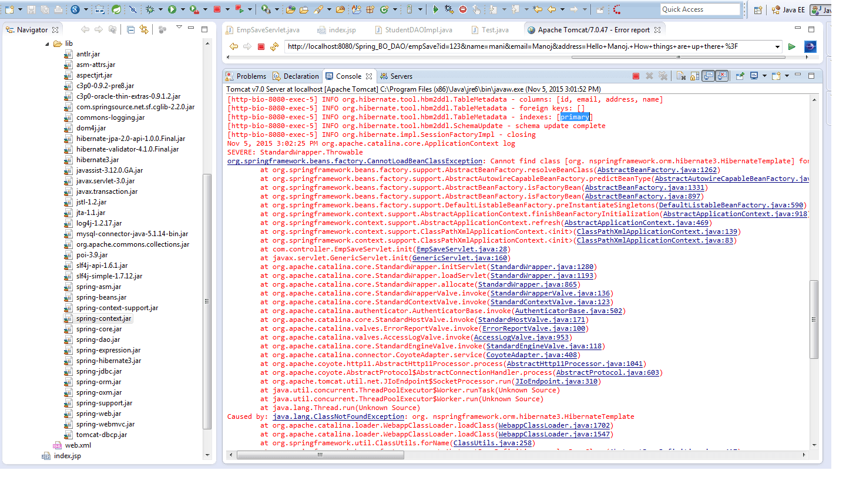Click the Collapse All icon in Navigator
Image resolution: width=846 pixels, height=504 pixels.
130,29
